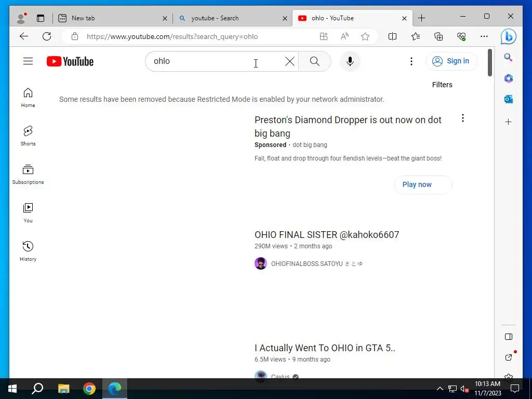Image resolution: width=532 pixels, height=399 pixels.
Task: Switch to the New tab tab
Action: coord(113,18)
